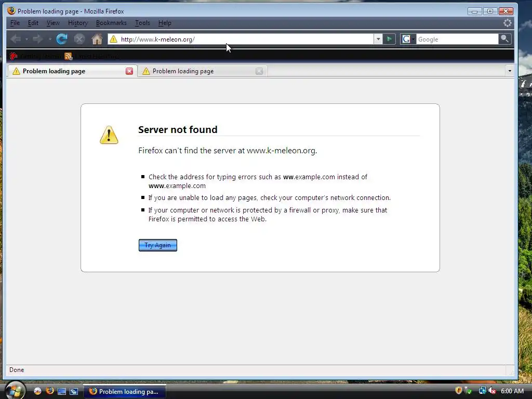Click the yellow warning sign on error page
Viewport: 532px width, 399px height.
tap(109, 135)
